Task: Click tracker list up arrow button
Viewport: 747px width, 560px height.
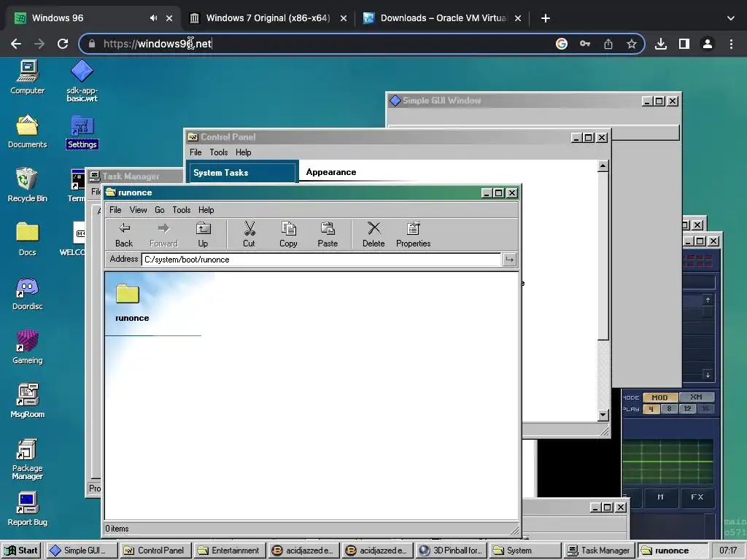Action: 708,300
